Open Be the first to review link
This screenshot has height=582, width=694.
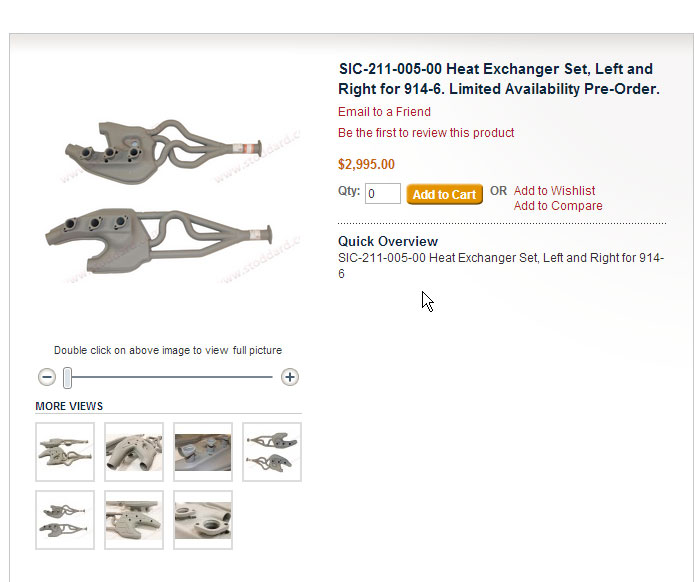tap(426, 133)
